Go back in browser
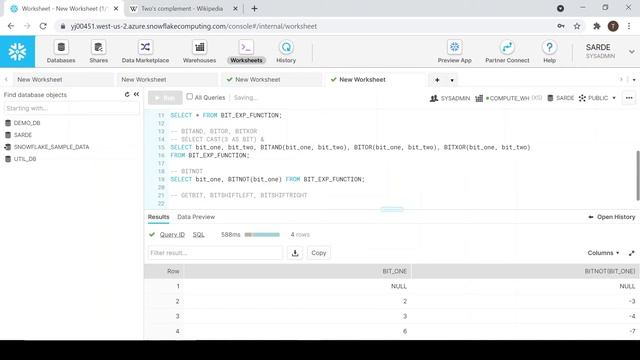Screen dimensions: 640x360 (x=11, y=26)
